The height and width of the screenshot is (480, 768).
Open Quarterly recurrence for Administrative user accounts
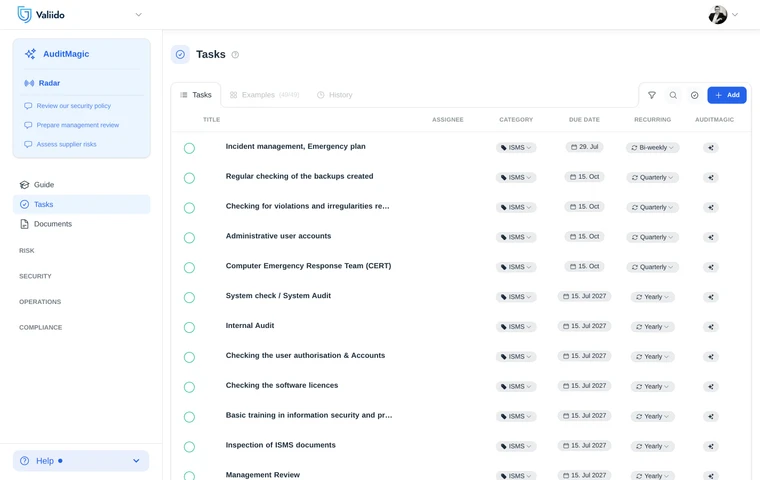tap(652, 237)
